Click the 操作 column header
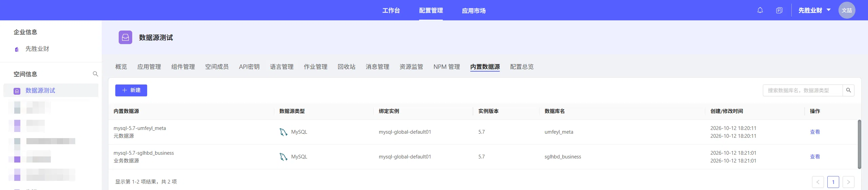The height and width of the screenshot is (190, 868). (x=815, y=111)
